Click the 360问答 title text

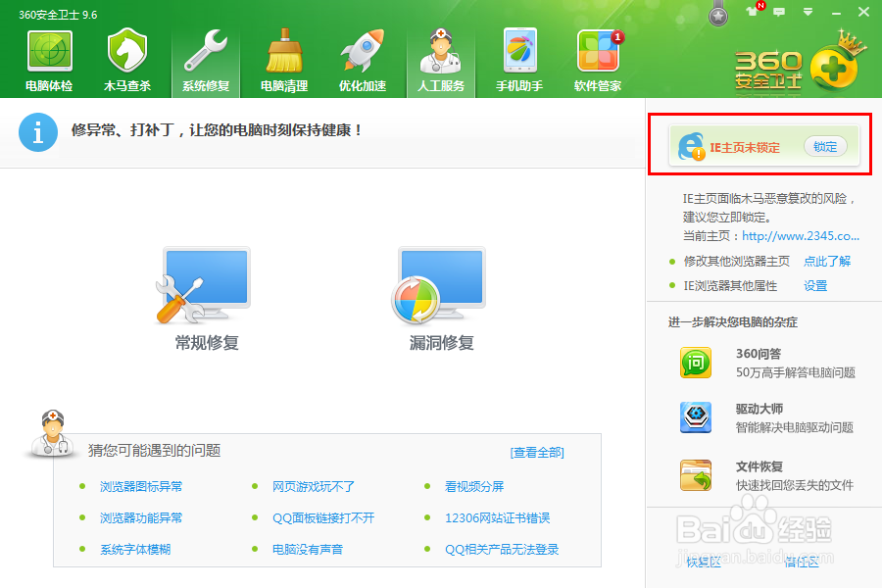coord(759,354)
